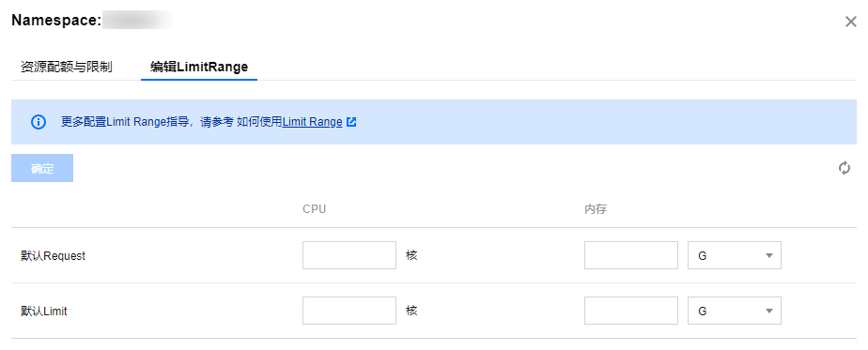Screen dimensions: 868x350
Task: Click the 默认Limit row label
Action: pyautogui.click(x=44, y=312)
